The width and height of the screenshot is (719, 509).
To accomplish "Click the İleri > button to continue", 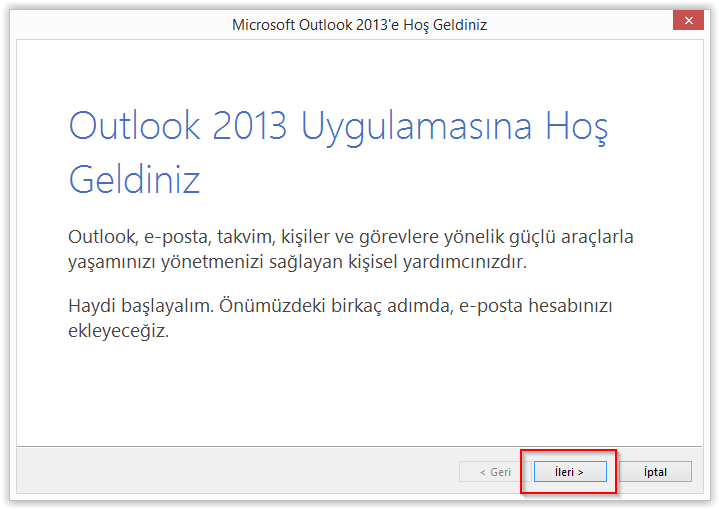I will [x=570, y=471].
